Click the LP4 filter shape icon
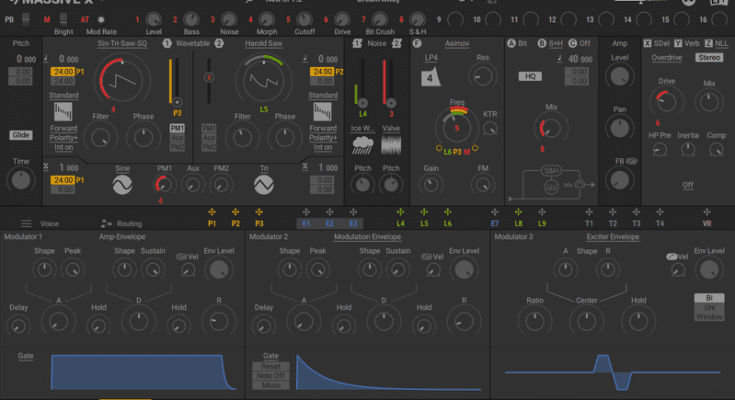 pyautogui.click(x=429, y=76)
